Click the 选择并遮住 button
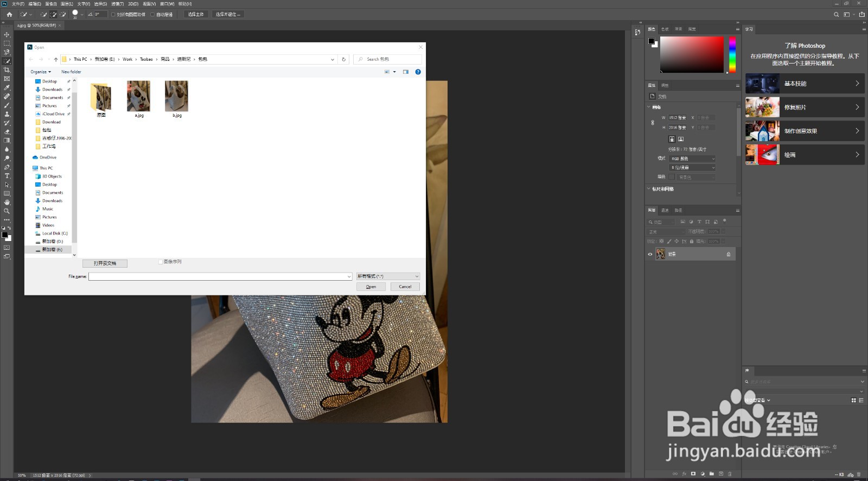The width and height of the screenshot is (868, 481). coord(228,15)
